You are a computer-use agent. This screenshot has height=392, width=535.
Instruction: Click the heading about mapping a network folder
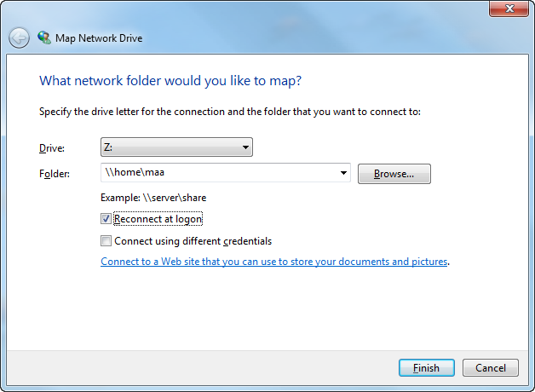(170, 81)
